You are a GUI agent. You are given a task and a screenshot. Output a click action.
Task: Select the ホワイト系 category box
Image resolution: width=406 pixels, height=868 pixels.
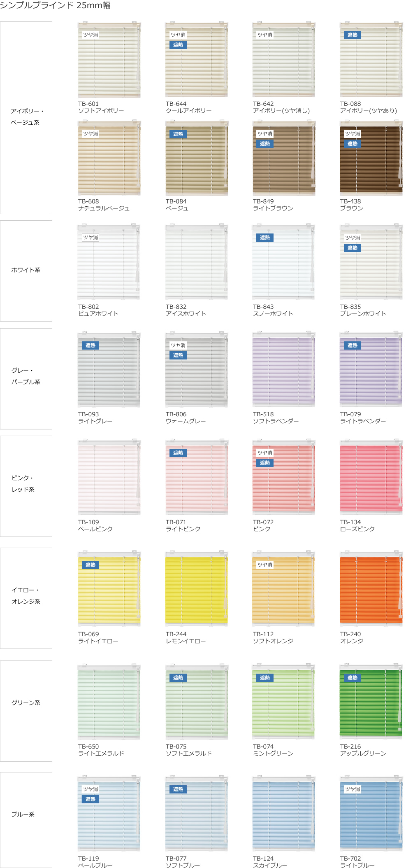click(26, 271)
